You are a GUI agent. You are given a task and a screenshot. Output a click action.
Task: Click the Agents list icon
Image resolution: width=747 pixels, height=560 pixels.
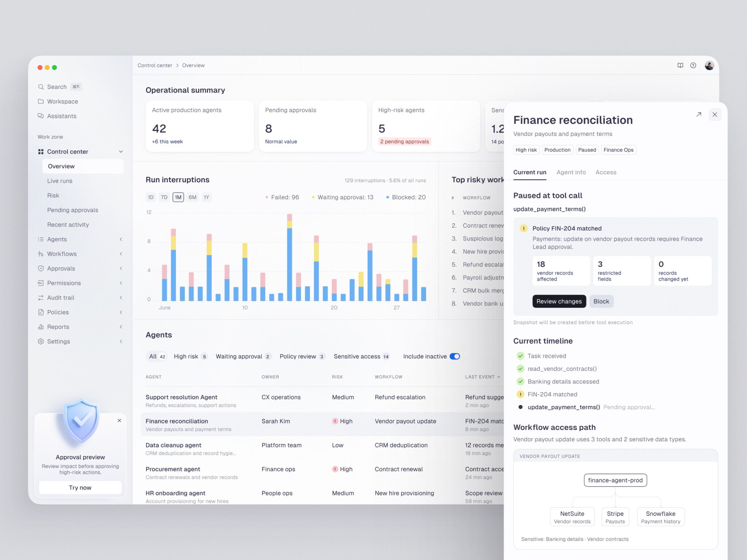pos(41,239)
